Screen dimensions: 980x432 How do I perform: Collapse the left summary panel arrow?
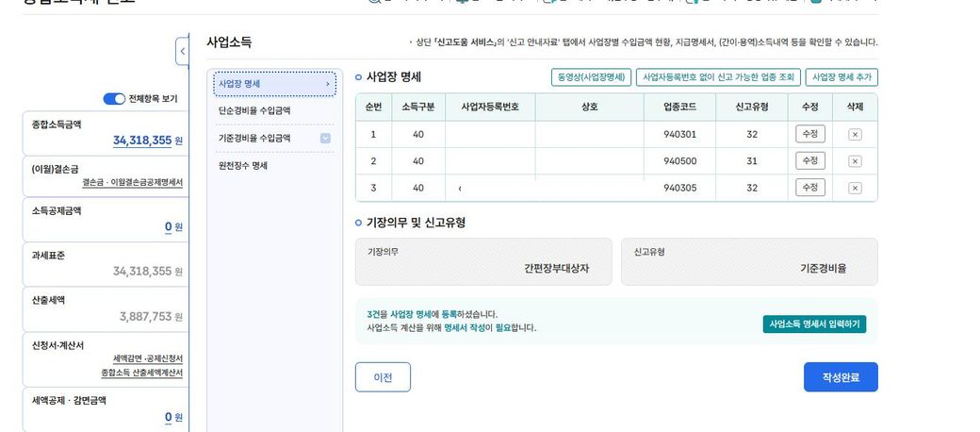click(182, 50)
